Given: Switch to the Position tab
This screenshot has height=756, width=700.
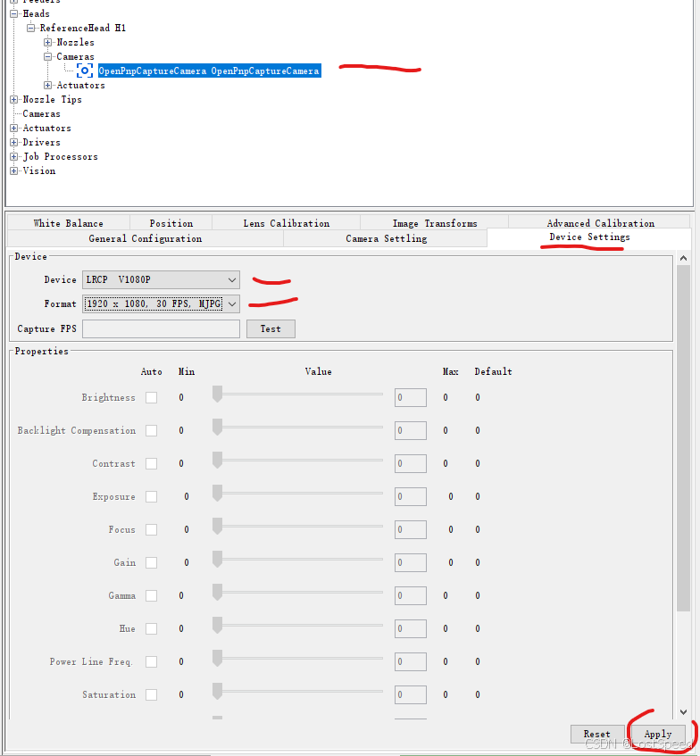Looking at the screenshot, I should click(171, 223).
